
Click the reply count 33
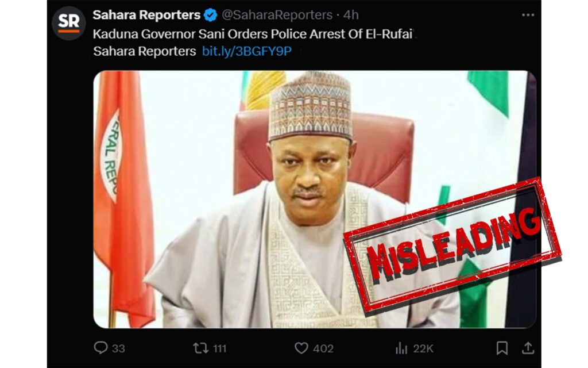point(119,348)
